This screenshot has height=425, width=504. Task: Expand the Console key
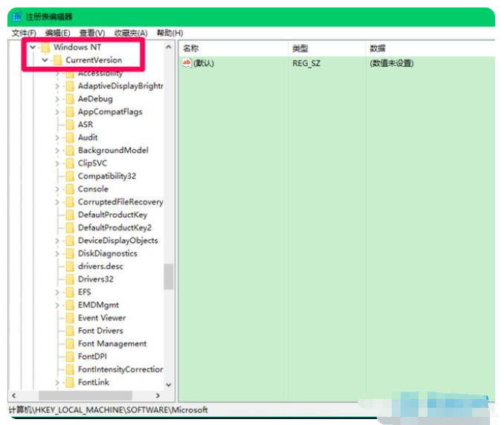pos(57,189)
